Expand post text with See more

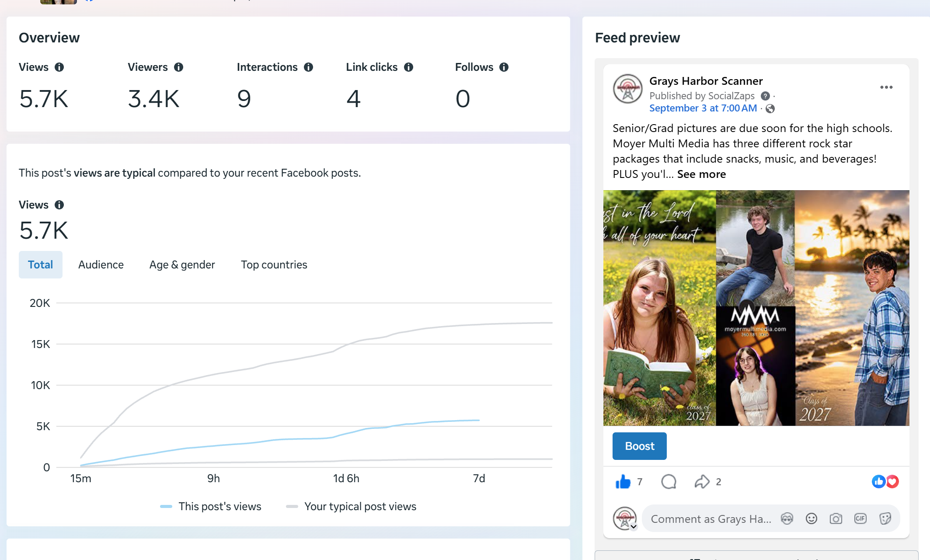point(701,174)
